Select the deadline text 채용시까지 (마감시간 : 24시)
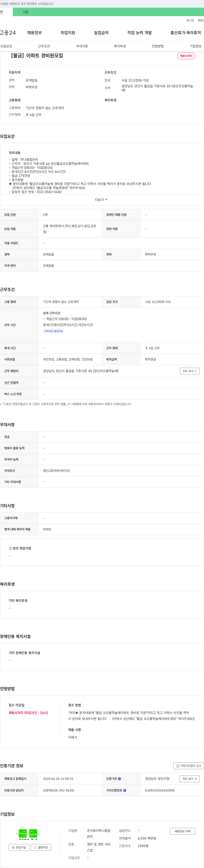The width and height of the screenshot is (204, 868). [x=28, y=713]
